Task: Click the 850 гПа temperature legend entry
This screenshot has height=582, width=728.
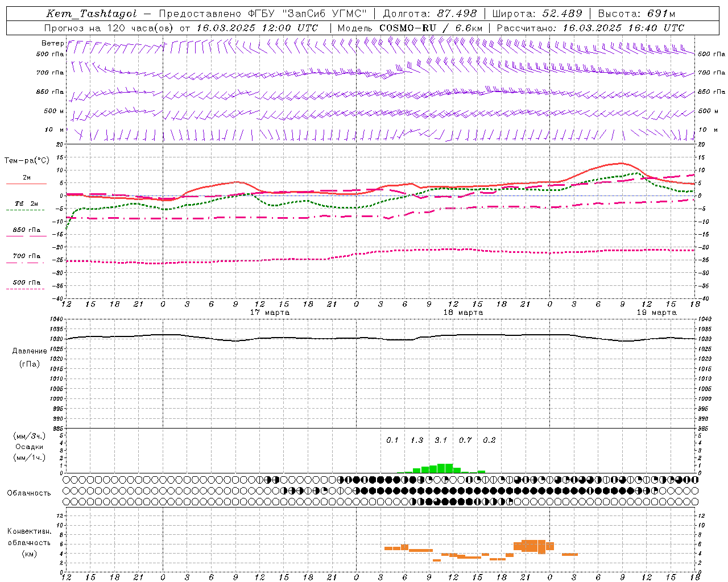Action: (x=26, y=230)
